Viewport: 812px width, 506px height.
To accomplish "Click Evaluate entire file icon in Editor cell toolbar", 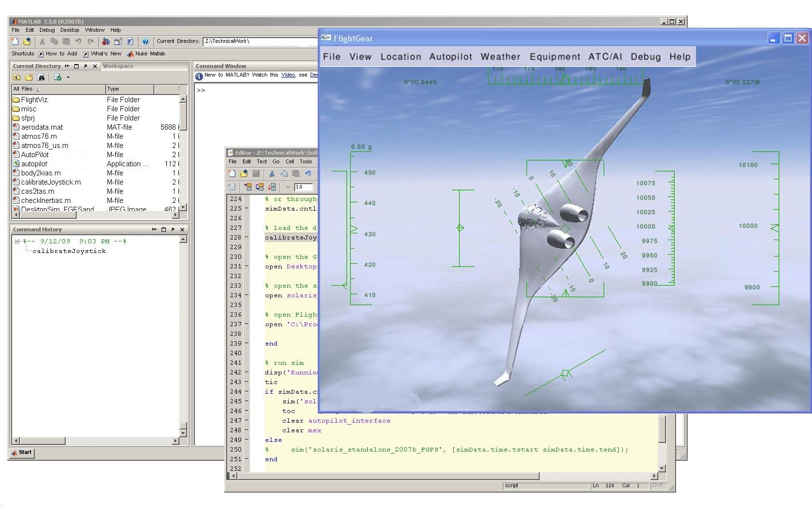I will (x=272, y=187).
